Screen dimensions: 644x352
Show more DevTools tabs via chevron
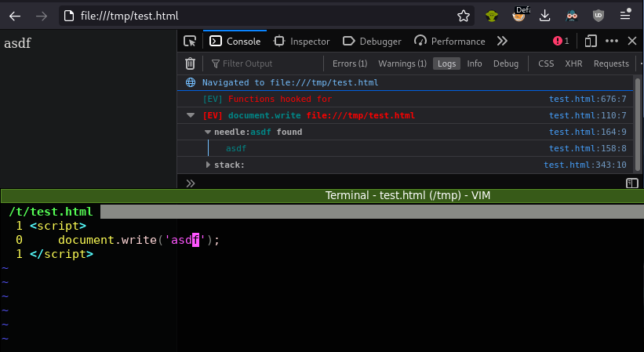tap(502, 42)
